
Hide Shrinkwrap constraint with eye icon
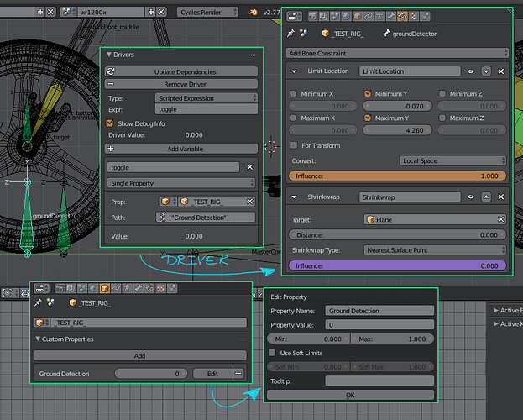pyautogui.click(x=471, y=197)
